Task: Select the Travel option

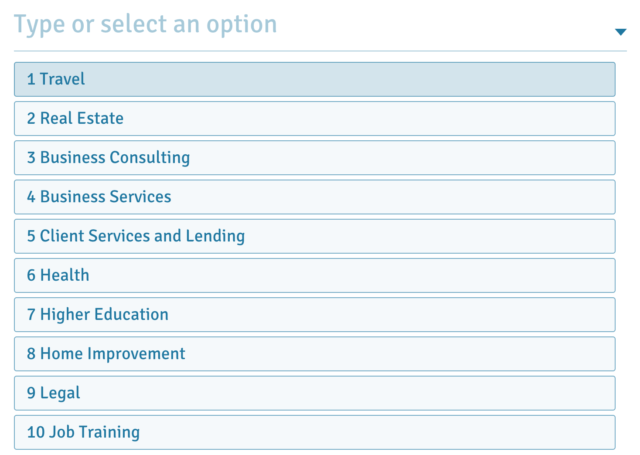Action: (314, 79)
